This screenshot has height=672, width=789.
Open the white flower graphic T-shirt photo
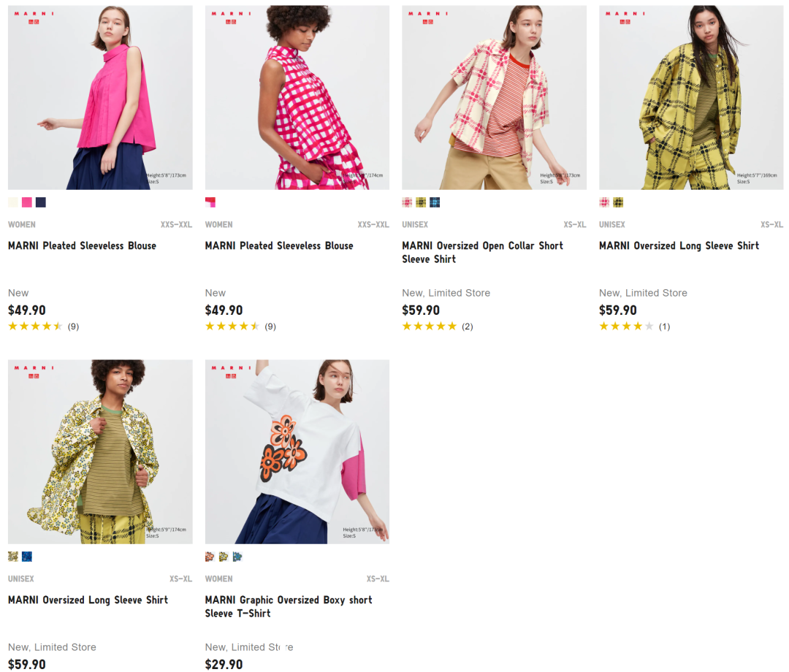click(x=297, y=451)
